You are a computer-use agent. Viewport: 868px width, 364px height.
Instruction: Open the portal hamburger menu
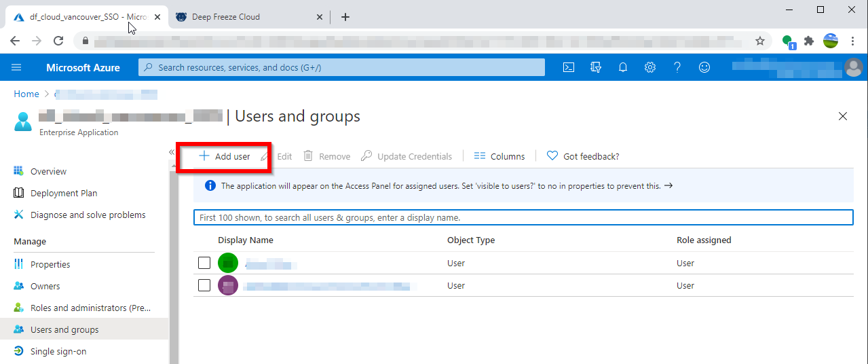click(x=17, y=67)
